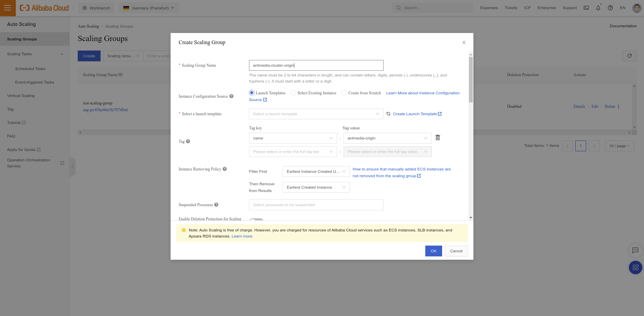Viewport: 644px width, 316px height.
Task: Click the blue Create button
Action: click(89, 56)
